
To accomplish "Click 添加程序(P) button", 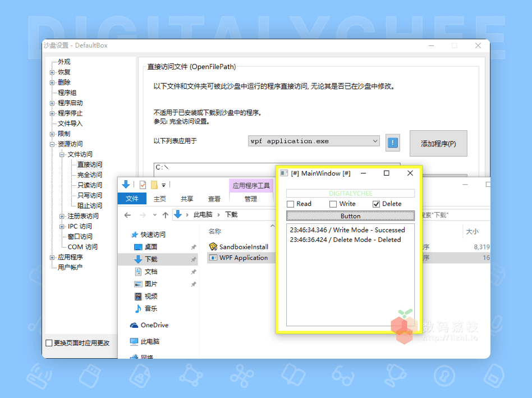I will [x=438, y=144].
